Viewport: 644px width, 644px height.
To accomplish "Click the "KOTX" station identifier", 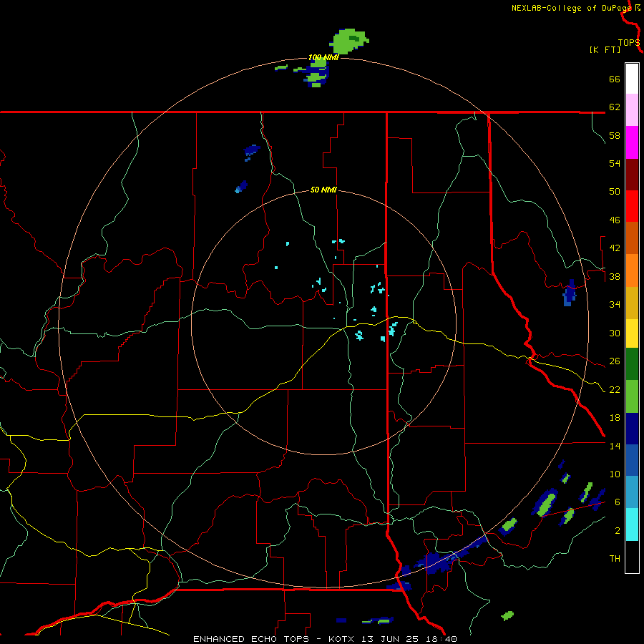I will pyautogui.click(x=343, y=639).
